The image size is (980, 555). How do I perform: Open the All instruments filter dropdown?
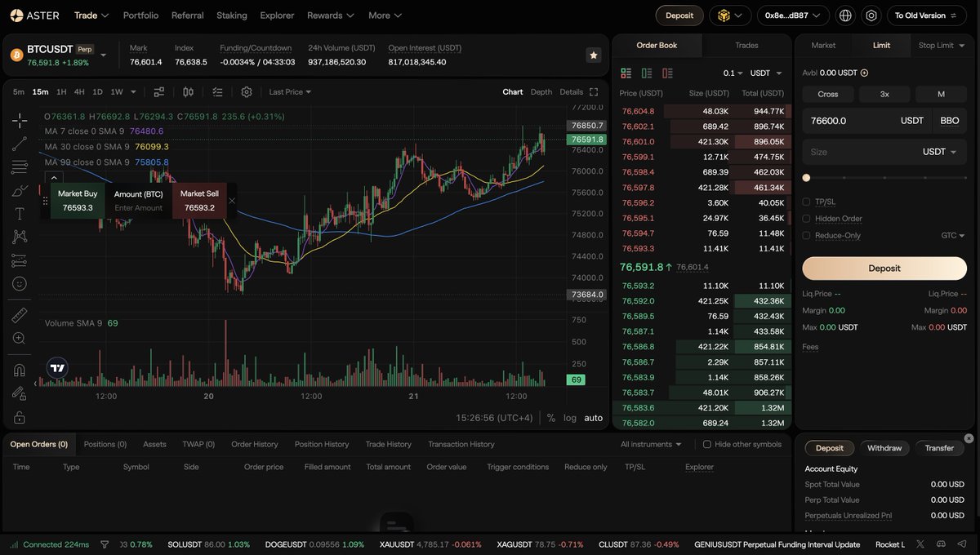(651, 444)
